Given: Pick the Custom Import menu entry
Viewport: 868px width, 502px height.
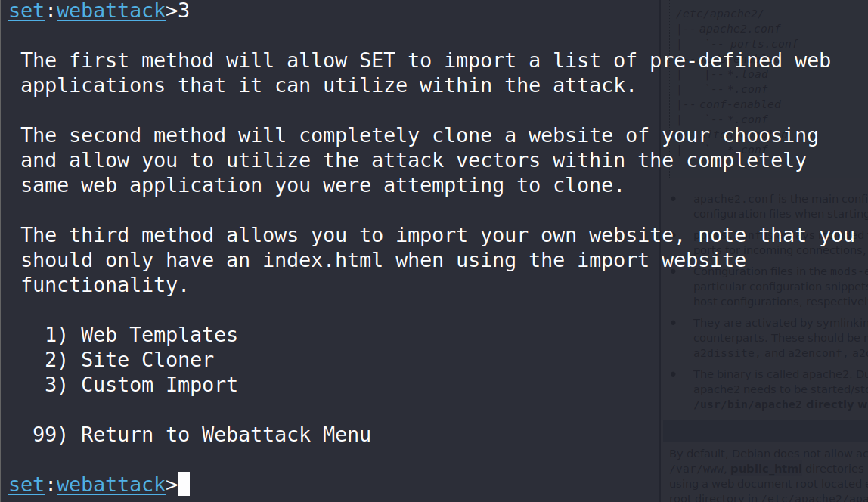Looking at the screenshot, I should (159, 385).
